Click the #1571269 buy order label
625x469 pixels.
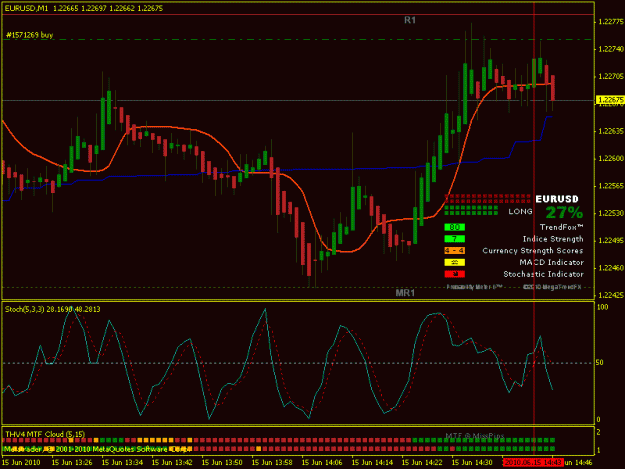pos(29,35)
